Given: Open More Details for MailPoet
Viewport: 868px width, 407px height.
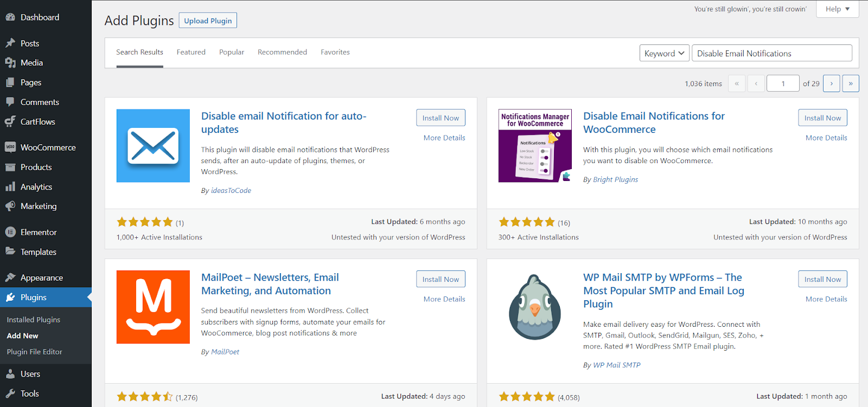Looking at the screenshot, I should 444,299.
